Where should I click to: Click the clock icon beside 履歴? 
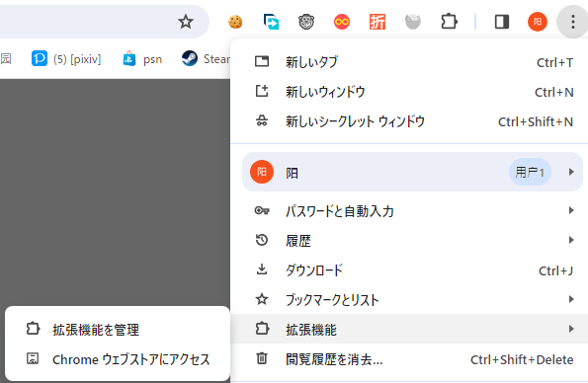(262, 240)
